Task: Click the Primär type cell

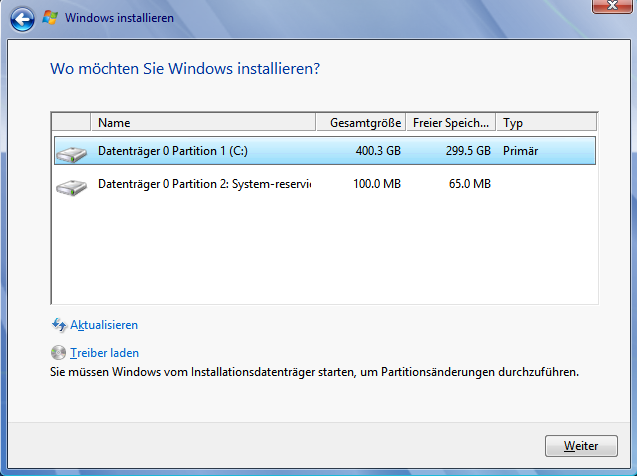Action: click(520, 151)
